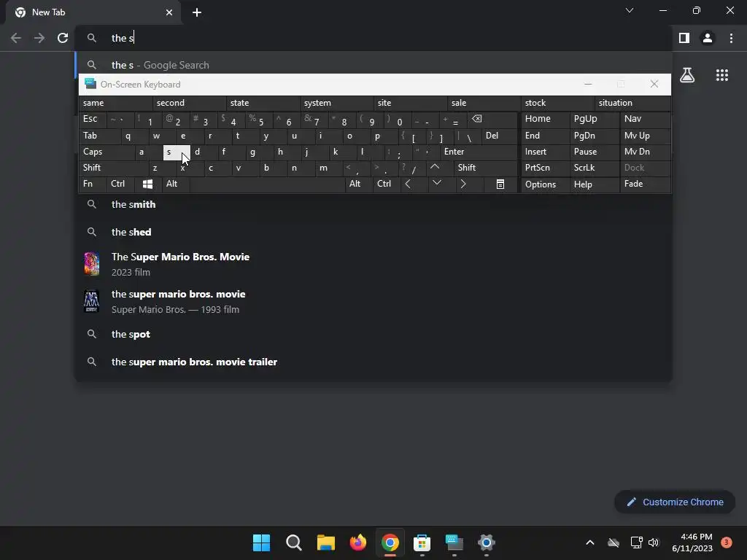This screenshot has width=747, height=560.
Task: Select The Super Mario Bros. Movie 2023 film
Action: [373, 264]
